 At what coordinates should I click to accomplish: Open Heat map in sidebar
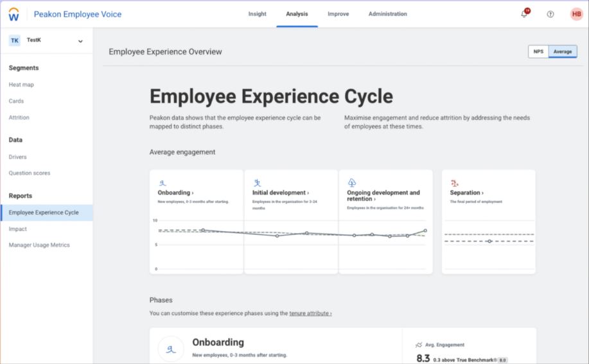coord(21,85)
